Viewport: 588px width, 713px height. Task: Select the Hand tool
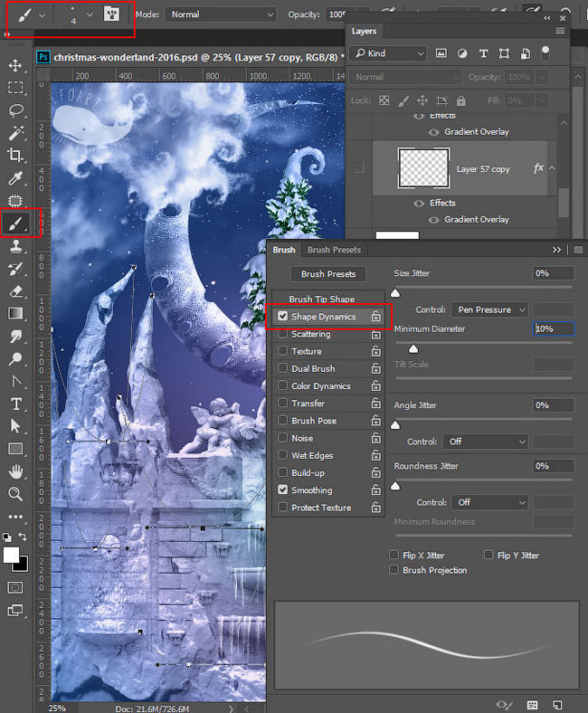pos(15,471)
